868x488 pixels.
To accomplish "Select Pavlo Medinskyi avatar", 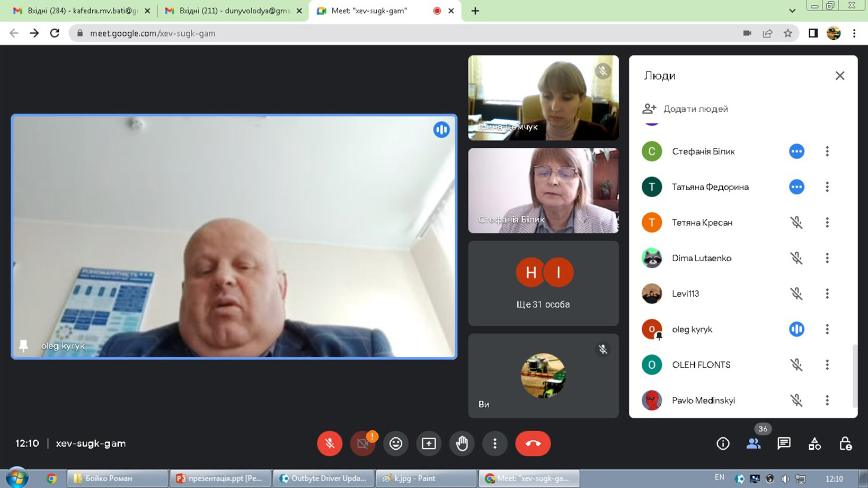I will (x=652, y=400).
